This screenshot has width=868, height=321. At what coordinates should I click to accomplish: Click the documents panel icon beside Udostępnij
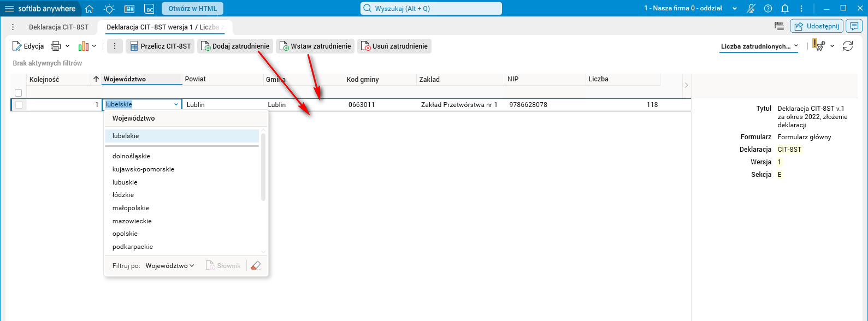pos(779,26)
